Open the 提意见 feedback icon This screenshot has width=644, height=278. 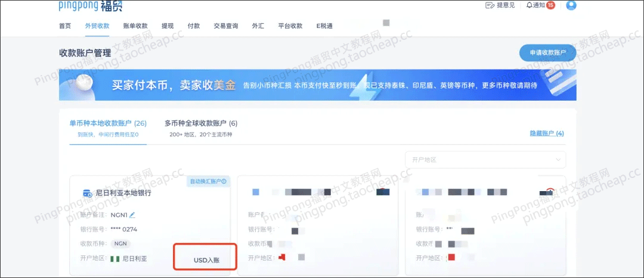490,5
